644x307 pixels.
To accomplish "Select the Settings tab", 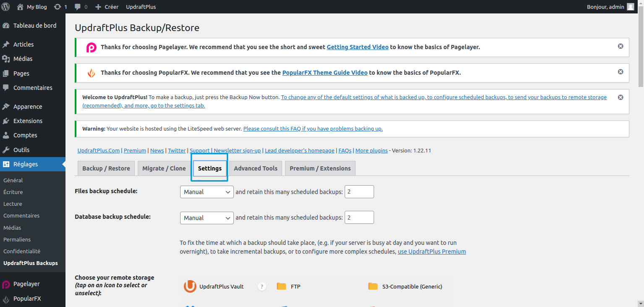I will pos(210,168).
